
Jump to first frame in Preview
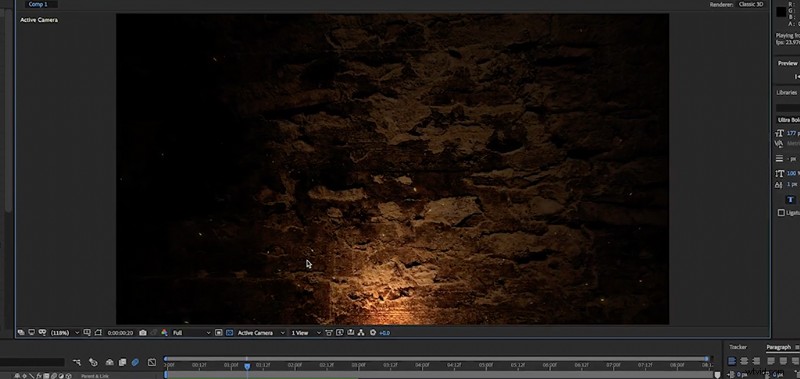click(x=797, y=77)
